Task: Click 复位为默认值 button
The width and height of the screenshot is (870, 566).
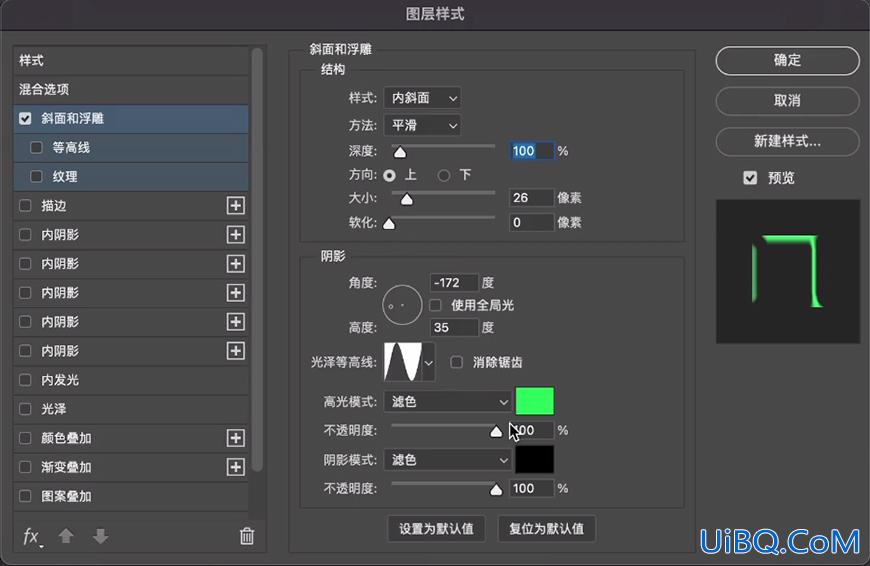Action: [547, 528]
